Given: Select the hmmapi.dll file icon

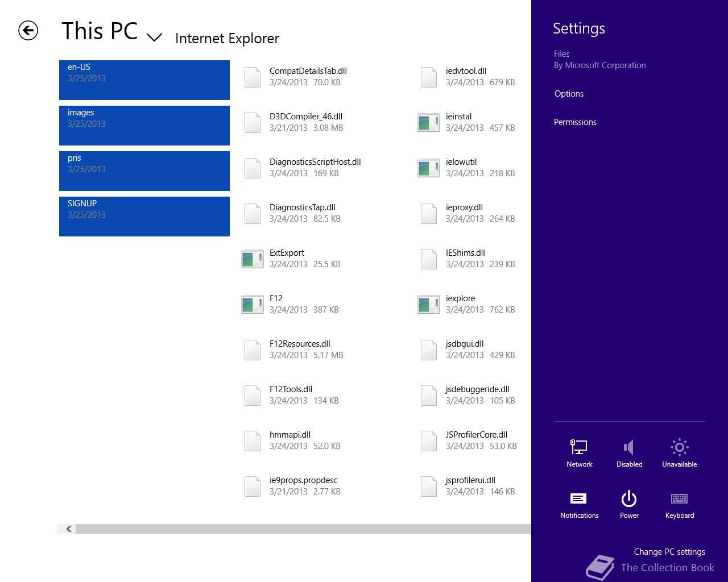Looking at the screenshot, I should click(x=253, y=441).
